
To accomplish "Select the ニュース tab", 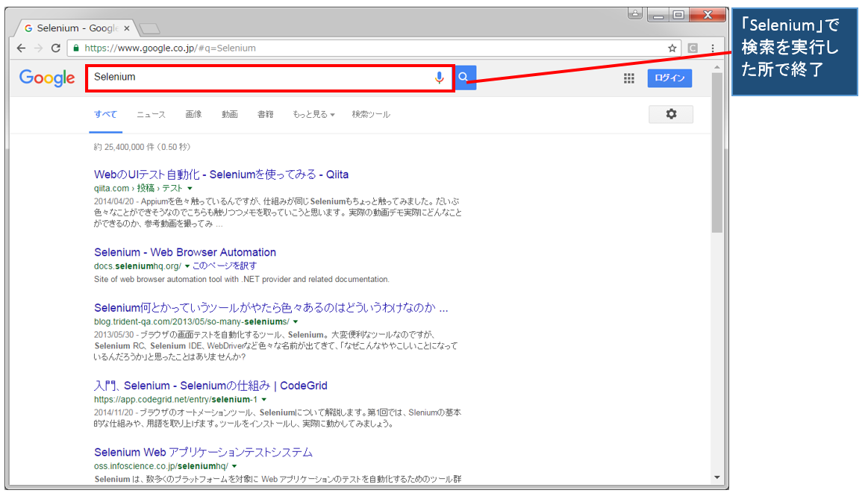I will pyautogui.click(x=151, y=114).
